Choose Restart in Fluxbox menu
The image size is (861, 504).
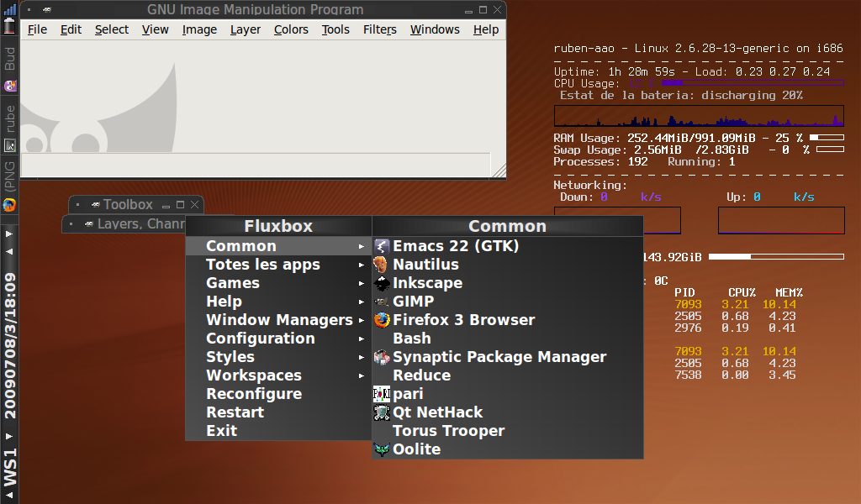pyautogui.click(x=279, y=412)
